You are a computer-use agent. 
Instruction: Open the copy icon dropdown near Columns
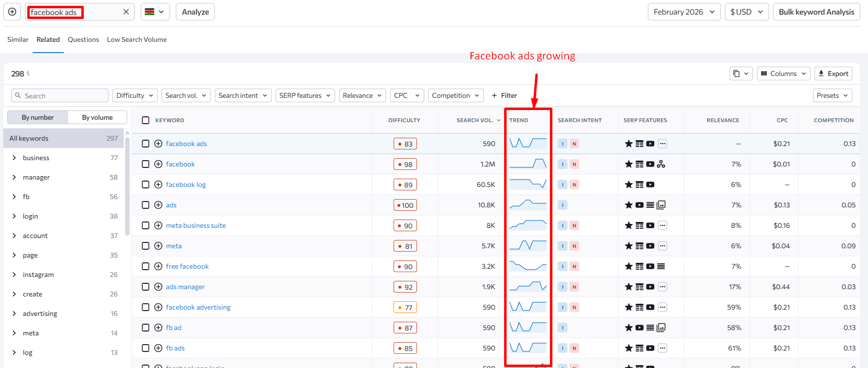[741, 74]
